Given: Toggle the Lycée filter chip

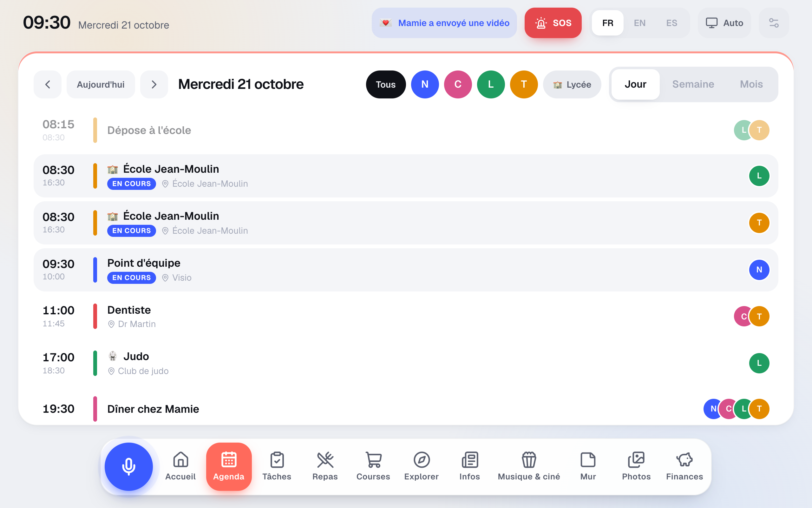Looking at the screenshot, I should 572,84.
